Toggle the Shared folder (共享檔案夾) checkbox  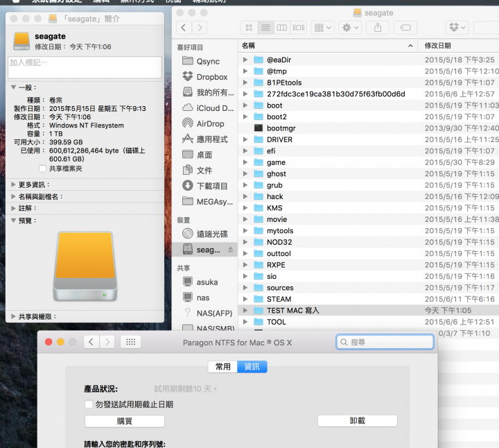click(43, 169)
